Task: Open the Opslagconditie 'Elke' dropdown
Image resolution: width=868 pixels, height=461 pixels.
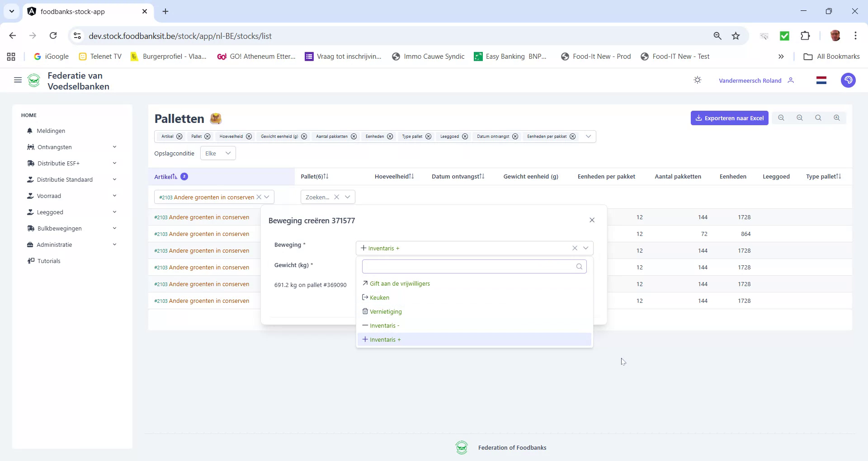Action: tap(217, 153)
